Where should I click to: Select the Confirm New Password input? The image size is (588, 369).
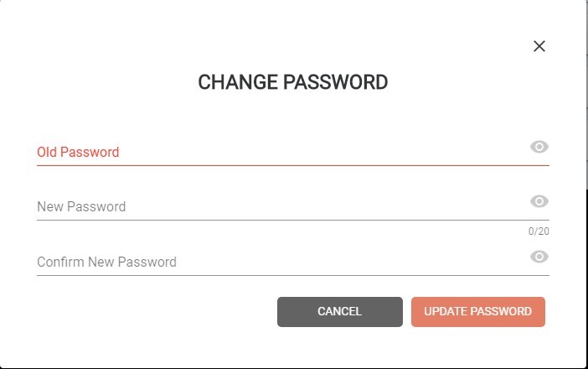[283, 262]
